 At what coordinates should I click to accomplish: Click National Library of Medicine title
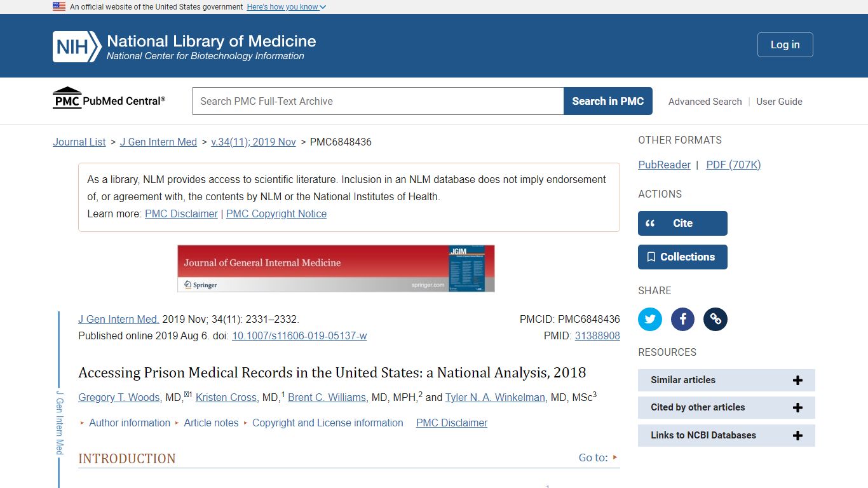point(211,41)
